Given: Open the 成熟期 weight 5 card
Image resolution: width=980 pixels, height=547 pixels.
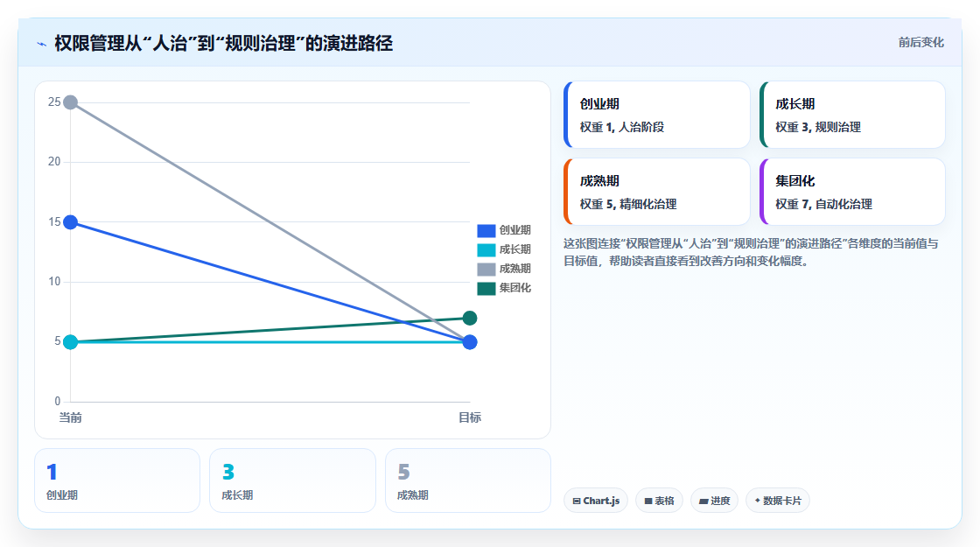Looking at the screenshot, I should click(x=656, y=192).
